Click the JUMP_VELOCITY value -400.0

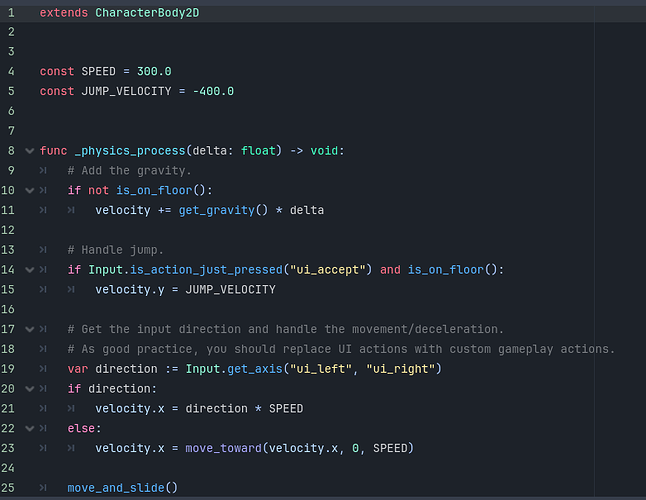[x=213, y=91]
